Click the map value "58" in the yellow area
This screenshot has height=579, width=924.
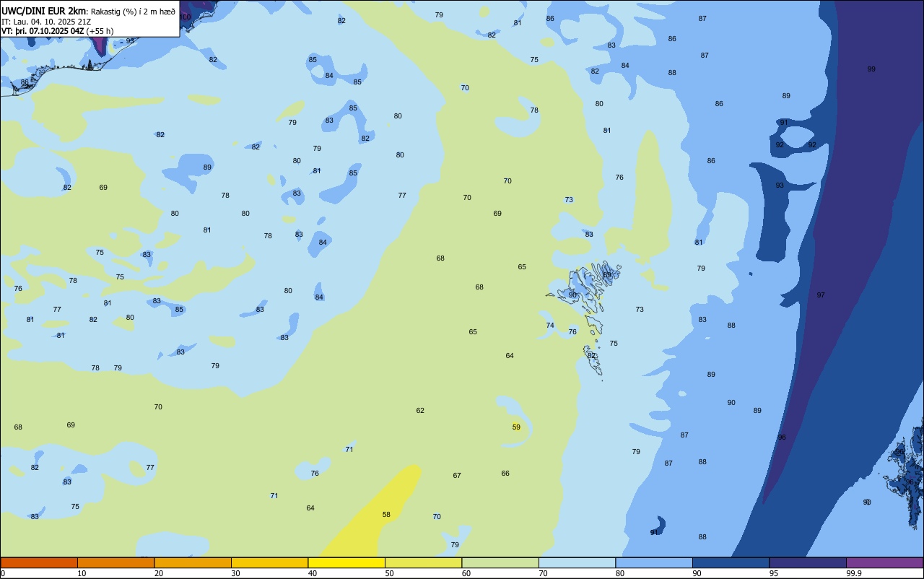coord(386,515)
